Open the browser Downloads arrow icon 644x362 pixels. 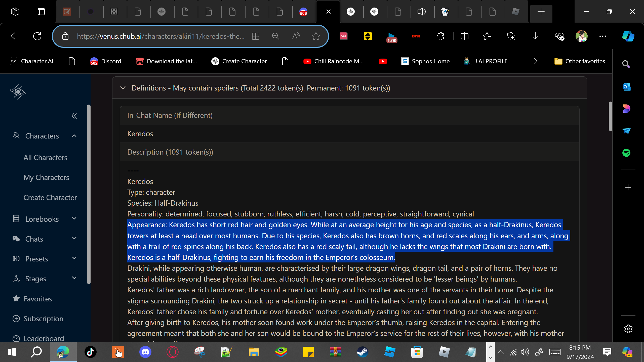535,36
